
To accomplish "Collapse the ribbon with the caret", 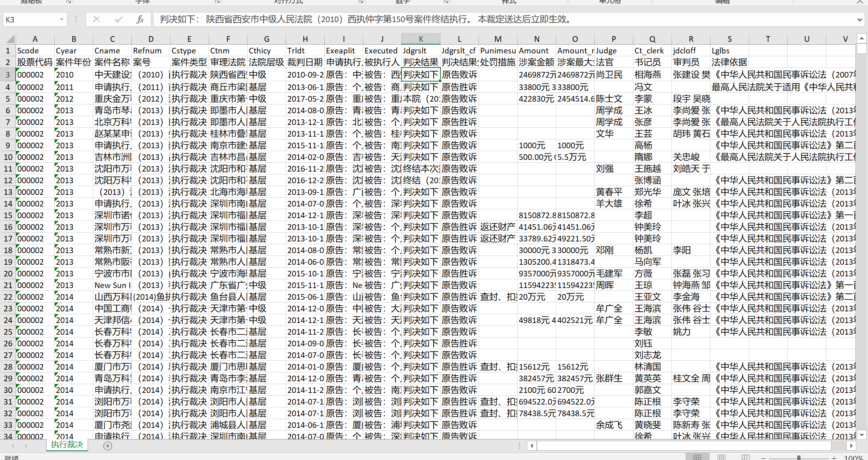I will pos(860,2).
